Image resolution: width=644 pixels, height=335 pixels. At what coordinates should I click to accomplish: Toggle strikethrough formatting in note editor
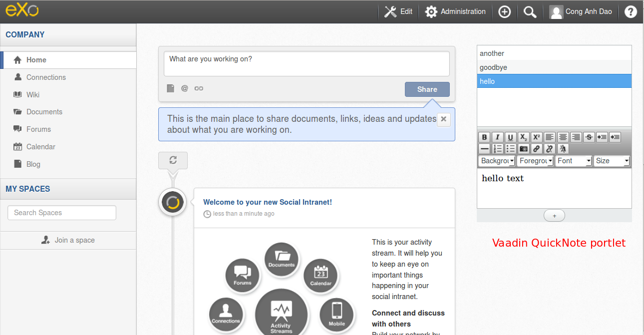(x=589, y=137)
